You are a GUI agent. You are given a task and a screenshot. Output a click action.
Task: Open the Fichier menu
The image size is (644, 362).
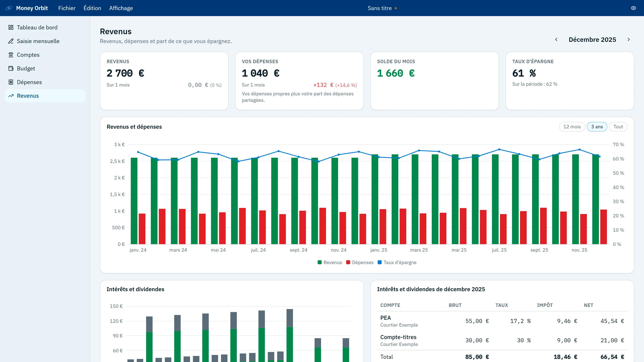[67, 8]
